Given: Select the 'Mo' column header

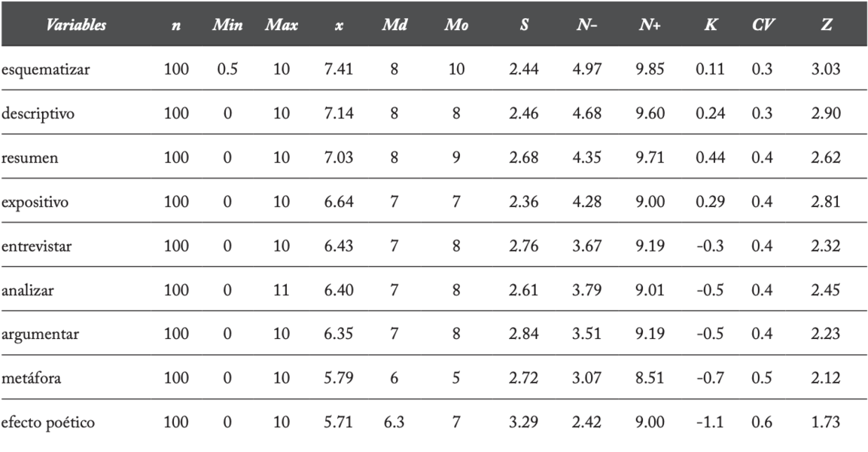Looking at the screenshot, I should [x=455, y=26].
